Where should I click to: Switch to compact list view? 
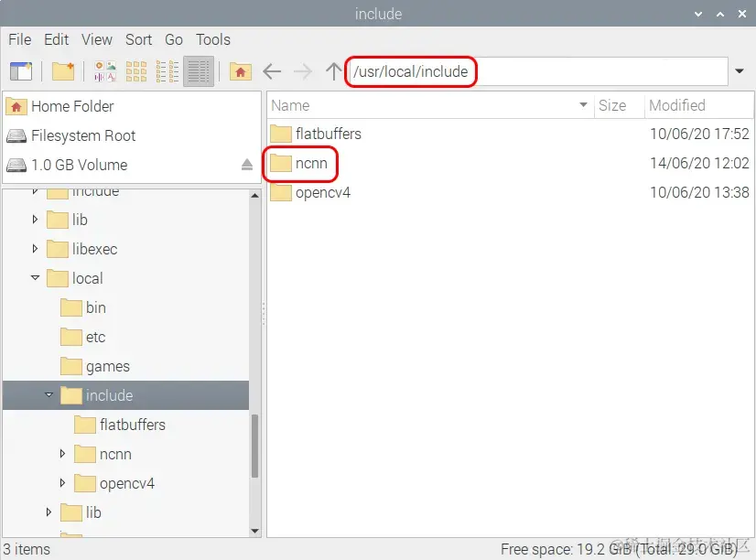tap(167, 71)
